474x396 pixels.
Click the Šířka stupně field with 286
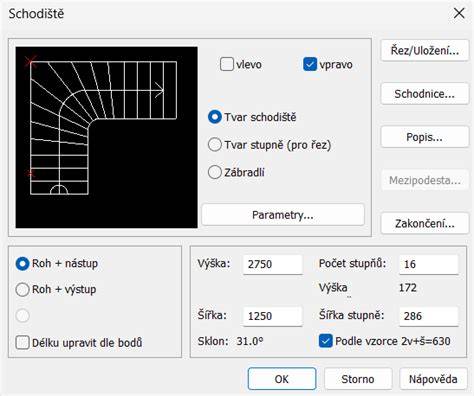[x=429, y=316]
